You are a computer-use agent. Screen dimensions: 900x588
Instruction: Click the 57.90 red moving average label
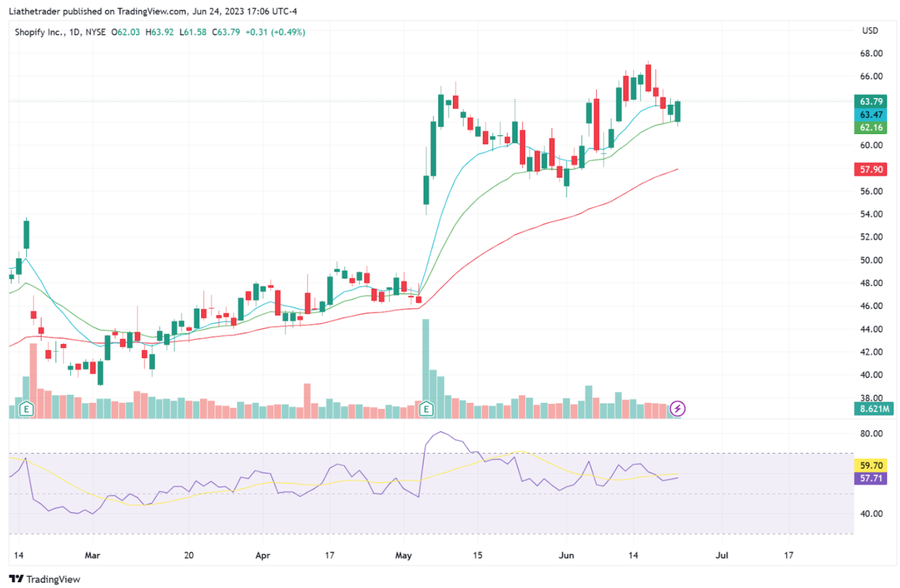point(871,169)
